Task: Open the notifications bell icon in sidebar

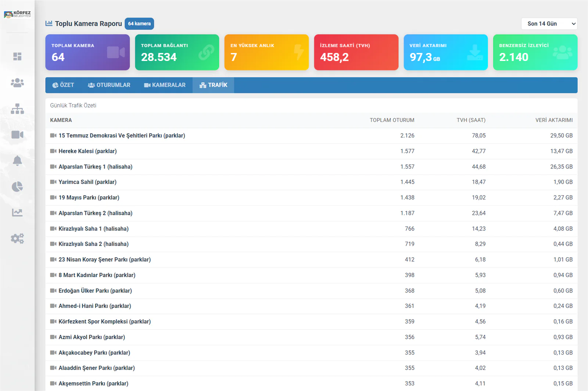Action: [17, 161]
